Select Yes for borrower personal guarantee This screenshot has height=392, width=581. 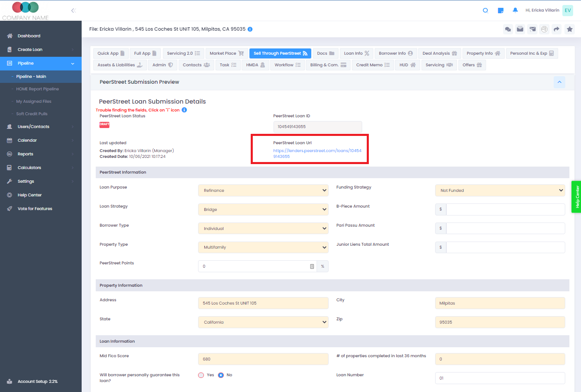point(201,375)
